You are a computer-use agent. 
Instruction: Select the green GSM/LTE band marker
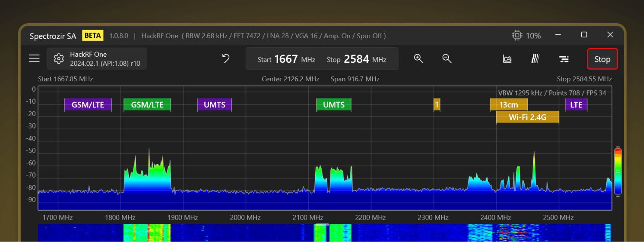tap(147, 105)
